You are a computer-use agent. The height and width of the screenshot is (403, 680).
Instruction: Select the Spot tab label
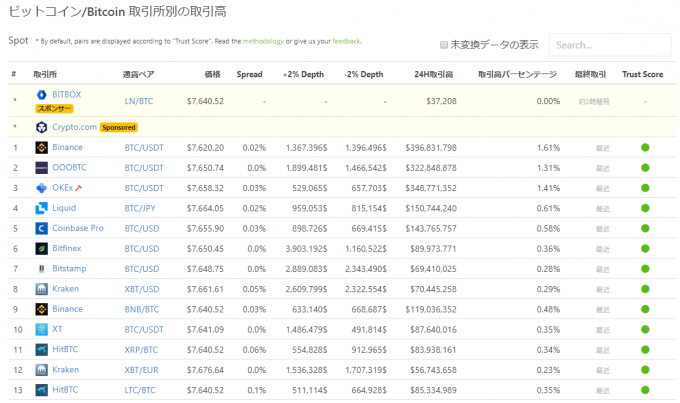[18, 41]
